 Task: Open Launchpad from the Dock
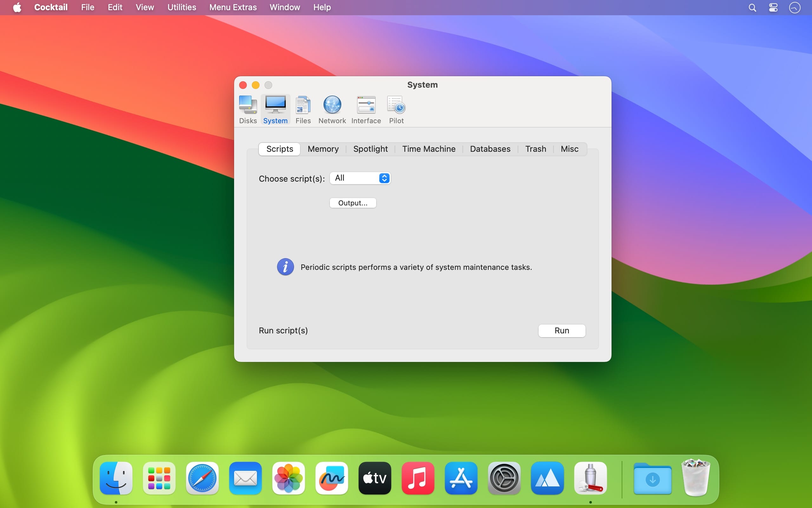click(159, 478)
